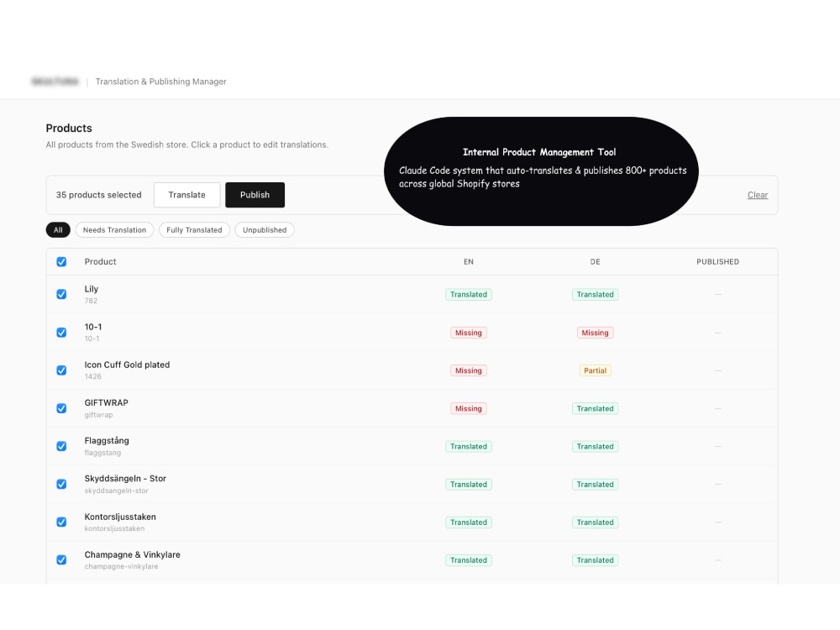This screenshot has width=840, height=630.
Task: Uncheck the Kontorsljusstaken checkbox
Action: pos(61,522)
